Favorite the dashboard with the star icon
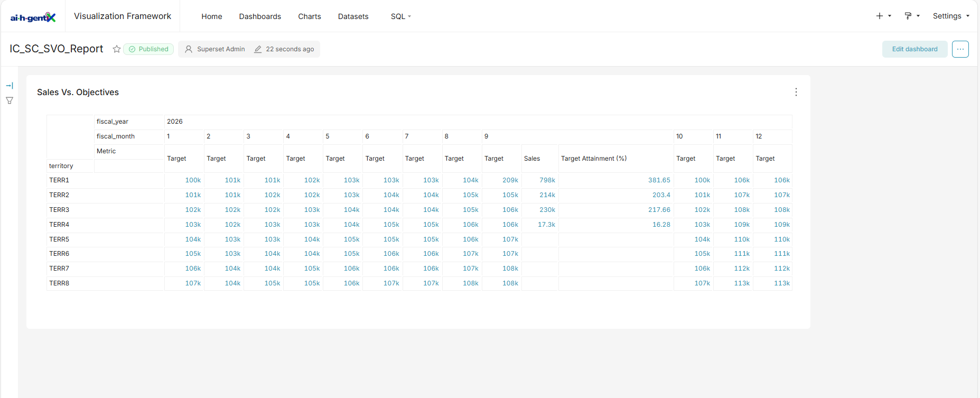980x398 pixels. 117,49
